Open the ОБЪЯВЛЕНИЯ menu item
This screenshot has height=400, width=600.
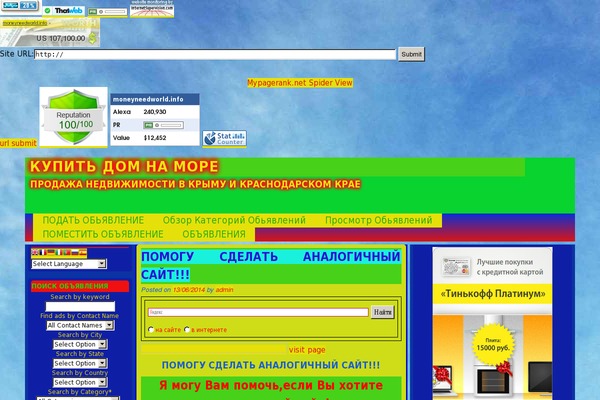214,234
